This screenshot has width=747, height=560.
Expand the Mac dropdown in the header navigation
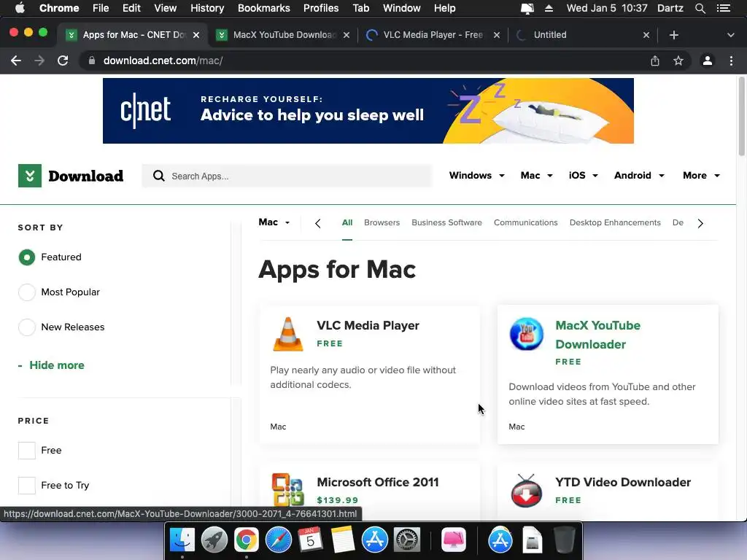[x=536, y=175]
